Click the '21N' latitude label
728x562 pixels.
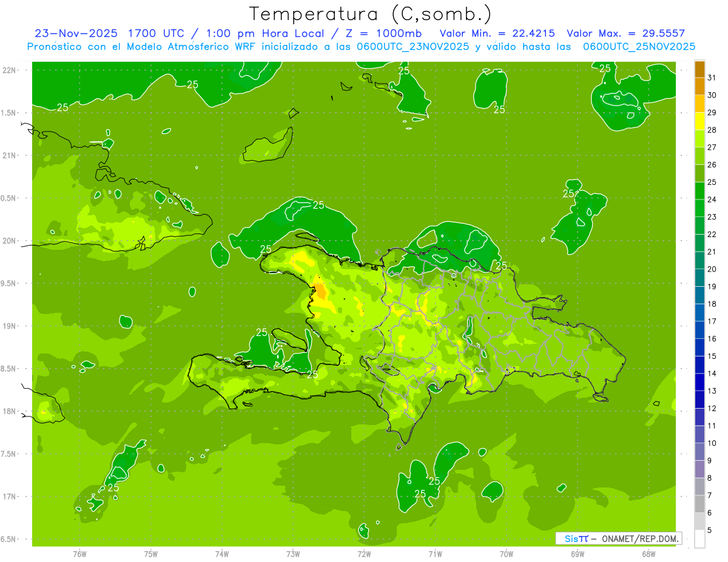(9, 155)
